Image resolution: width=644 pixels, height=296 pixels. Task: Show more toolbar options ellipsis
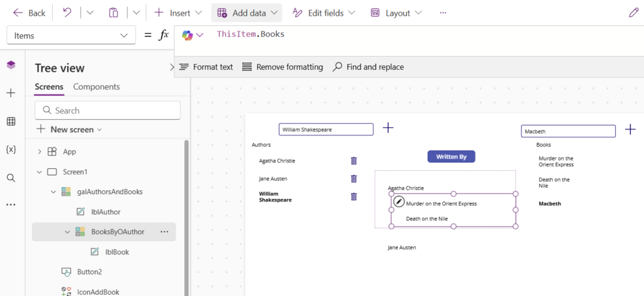tap(443, 13)
